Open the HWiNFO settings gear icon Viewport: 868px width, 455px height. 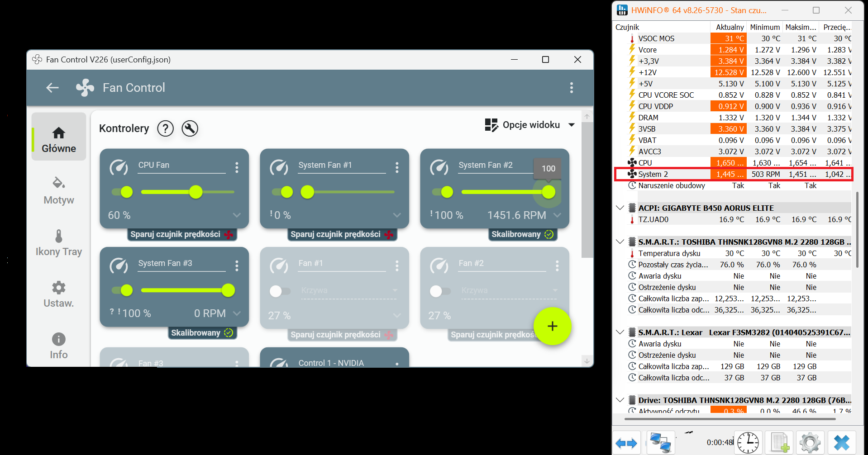click(x=810, y=442)
